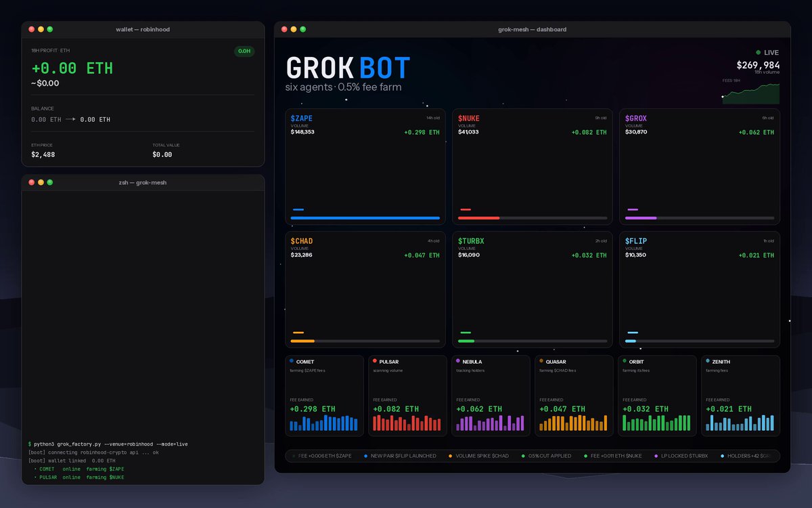812x508 pixels.
Task: Click the balance arrow in wallet window
Action: click(x=70, y=119)
